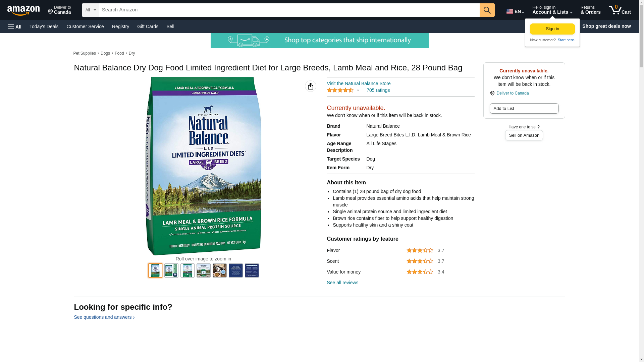Open the All hamburger menu
644x362 pixels.
point(15,26)
